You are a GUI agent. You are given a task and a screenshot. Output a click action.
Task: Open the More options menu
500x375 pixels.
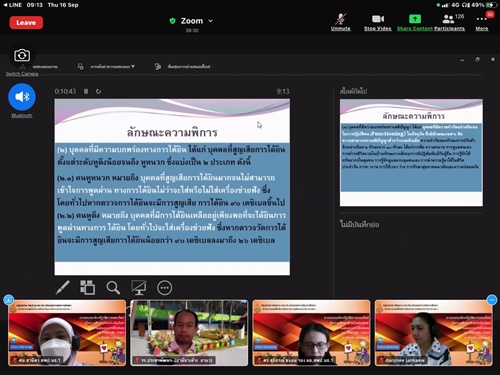(x=482, y=22)
